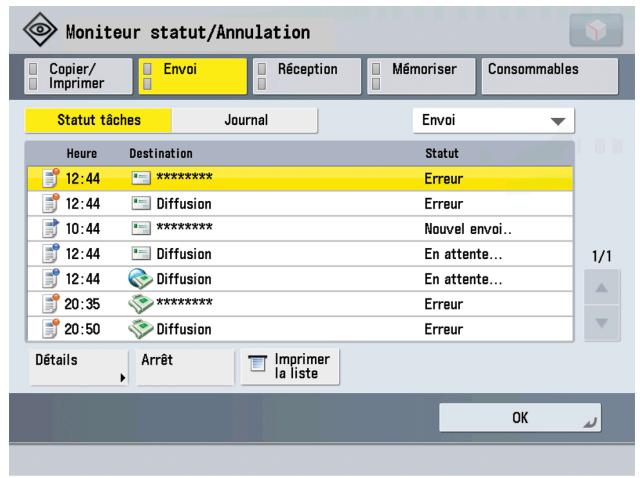Click job icon of the 10:44 row
The image size is (640, 478).
pyautogui.click(x=51, y=229)
